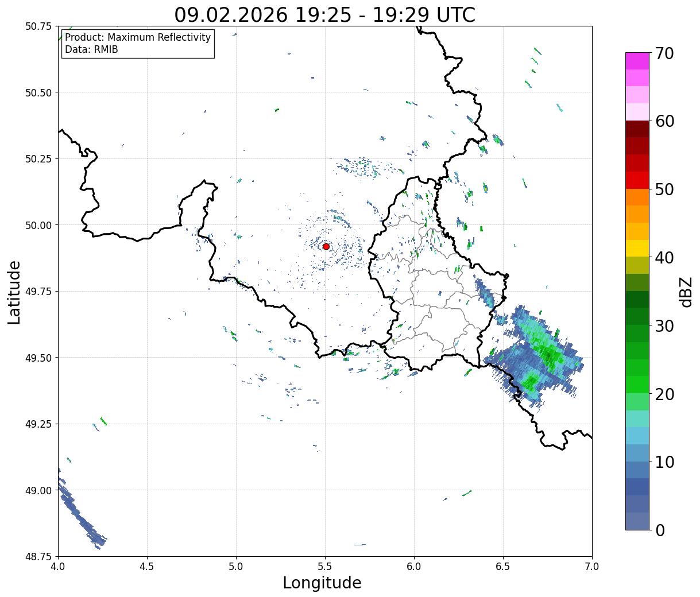Click the dBZ colorbar label
The height and width of the screenshot is (597, 700).
coord(686,292)
